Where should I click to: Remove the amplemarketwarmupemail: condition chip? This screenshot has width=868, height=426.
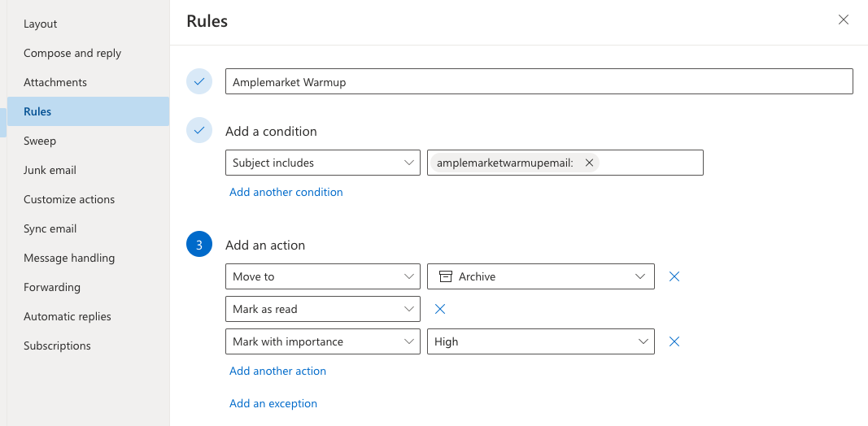tap(589, 163)
